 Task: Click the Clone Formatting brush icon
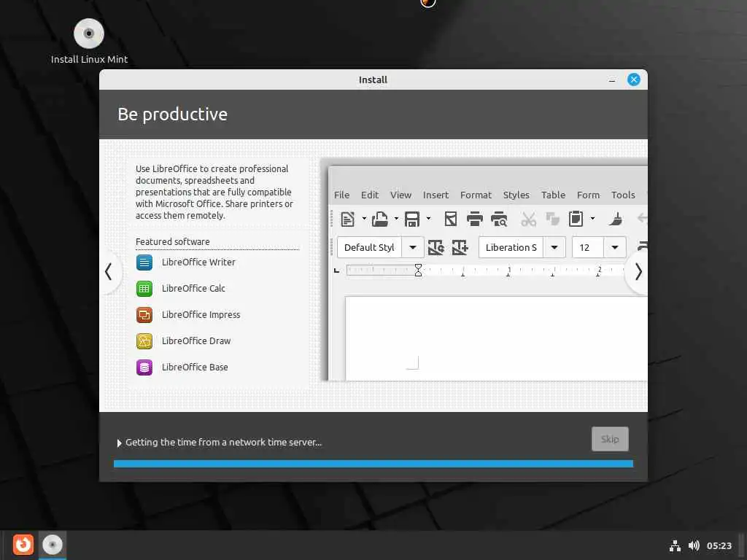click(616, 219)
